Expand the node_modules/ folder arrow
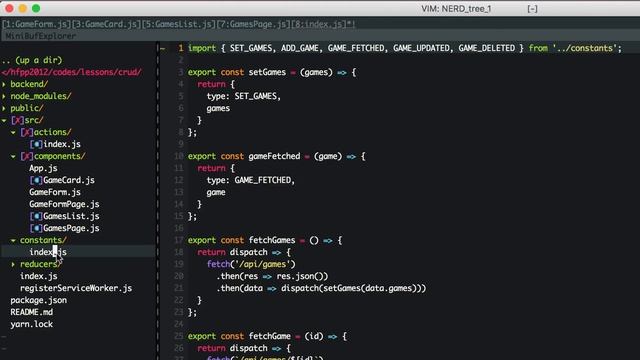640x360 pixels. tap(4, 96)
